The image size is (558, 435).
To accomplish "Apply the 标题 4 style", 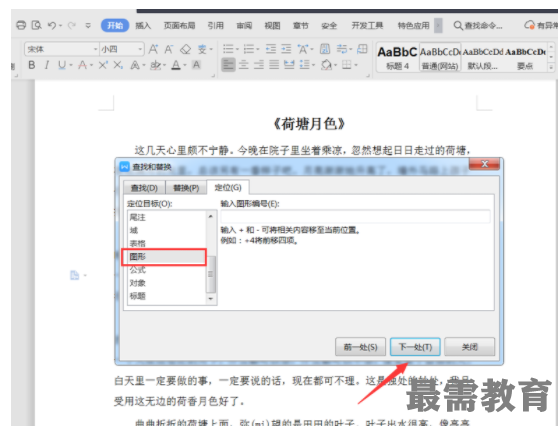I will tap(397, 58).
